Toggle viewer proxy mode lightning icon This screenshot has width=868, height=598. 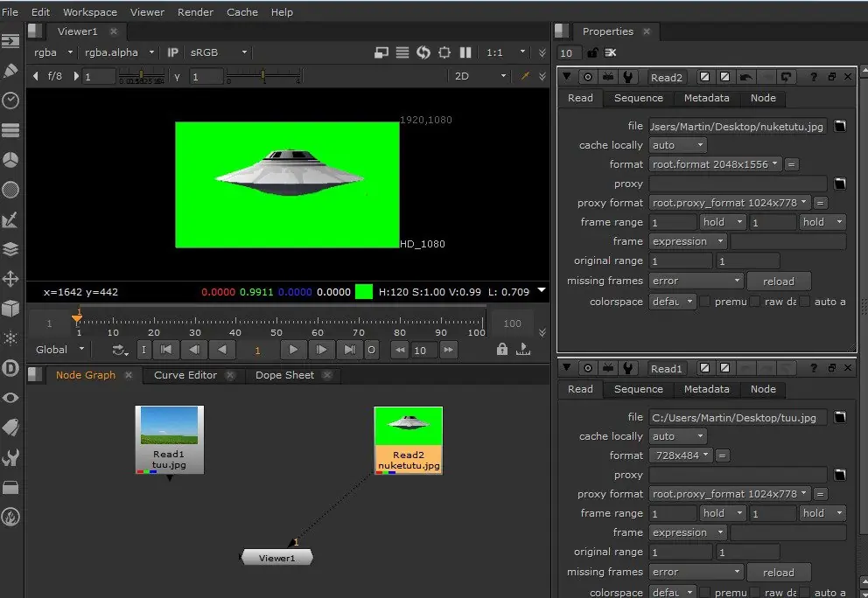click(x=525, y=76)
